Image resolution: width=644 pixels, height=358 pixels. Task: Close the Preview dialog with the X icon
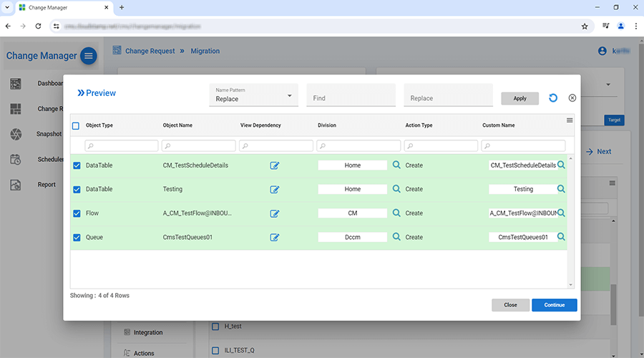pos(572,98)
